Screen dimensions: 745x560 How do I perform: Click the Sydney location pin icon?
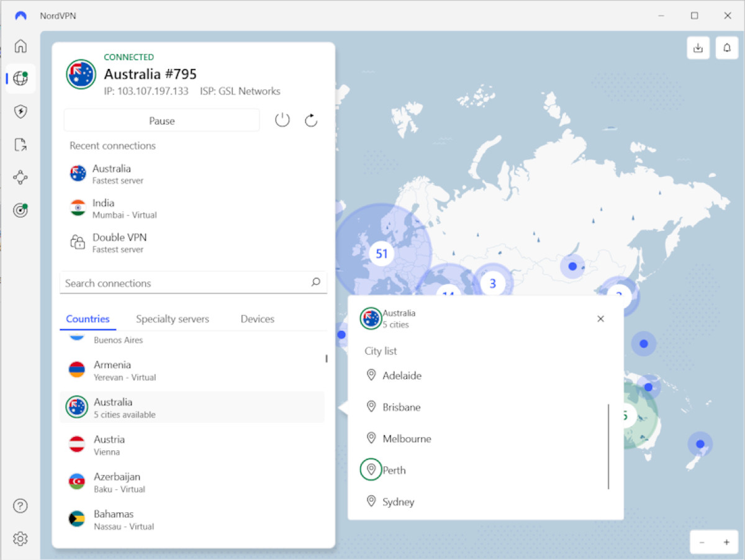pos(371,501)
